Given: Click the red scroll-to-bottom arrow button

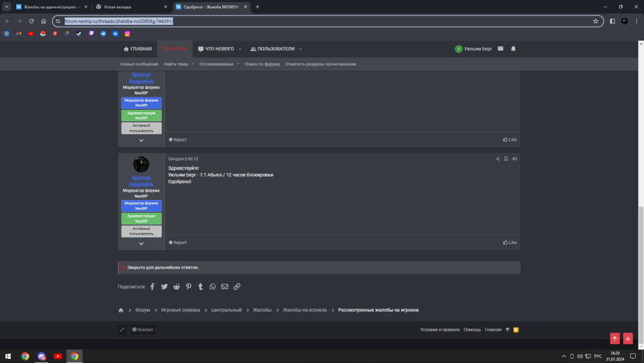Looking at the screenshot, I should click(x=627, y=339).
